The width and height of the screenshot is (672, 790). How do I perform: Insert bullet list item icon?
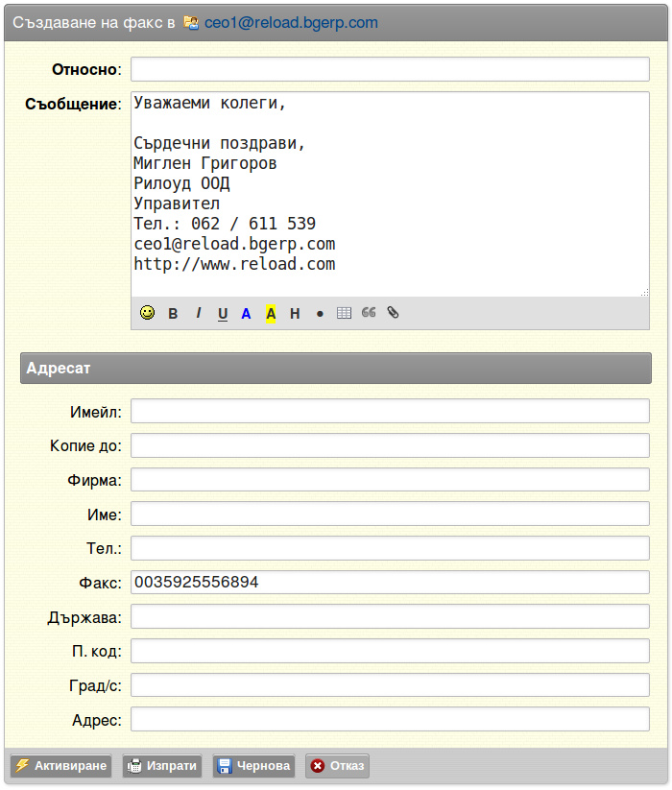(320, 314)
